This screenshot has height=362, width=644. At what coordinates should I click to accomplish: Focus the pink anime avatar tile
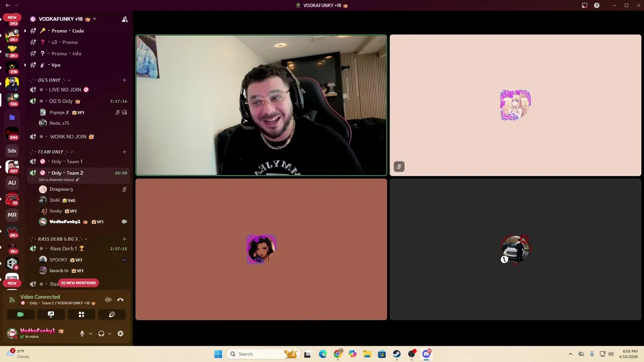515,105
